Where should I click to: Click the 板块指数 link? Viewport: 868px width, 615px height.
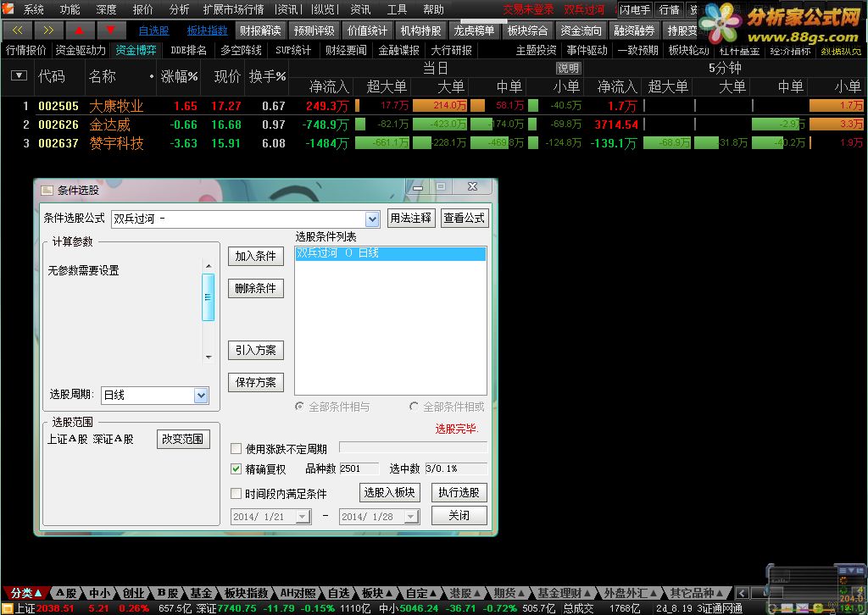click(207, 31)
